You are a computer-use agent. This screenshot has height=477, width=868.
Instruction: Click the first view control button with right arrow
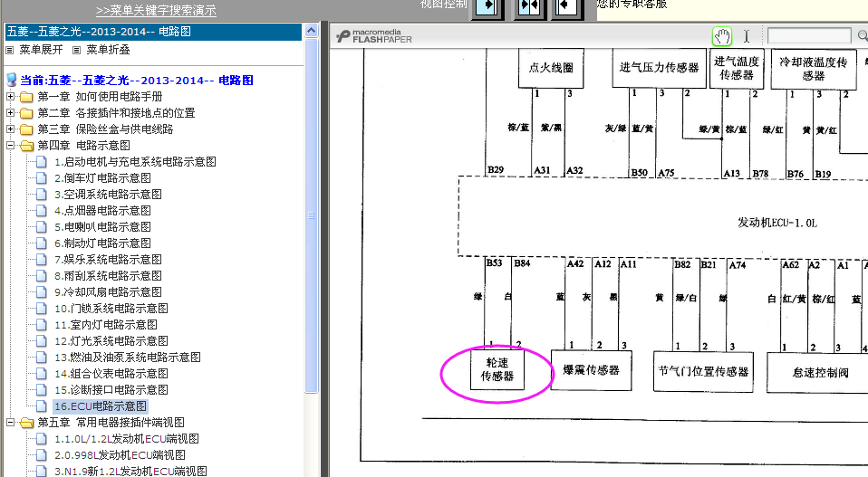[x=487, y=8]
